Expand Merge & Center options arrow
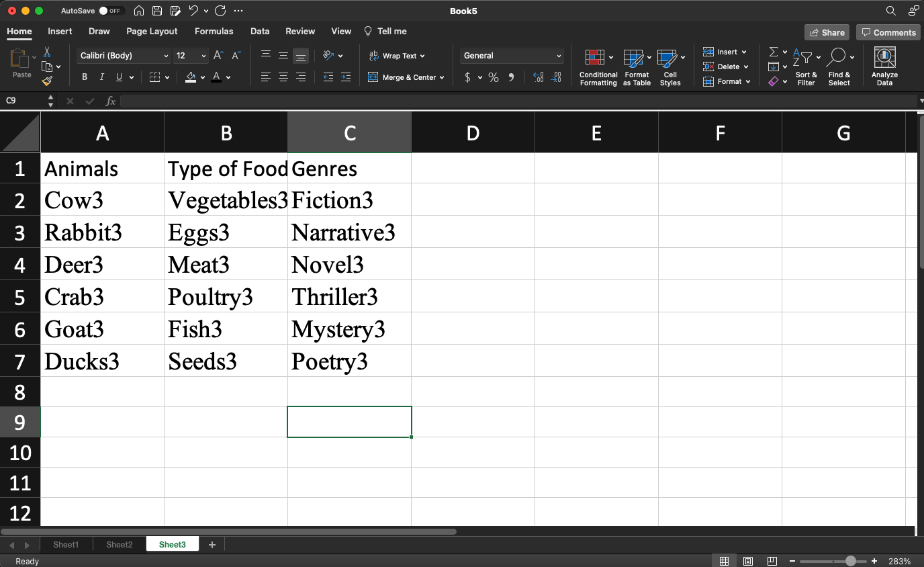 coord(442,77)
